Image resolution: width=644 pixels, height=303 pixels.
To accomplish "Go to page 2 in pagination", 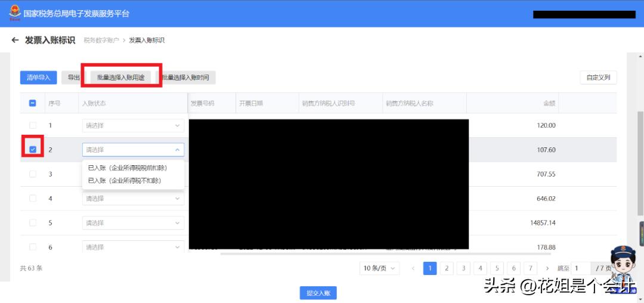I will [x=447, y=268].
